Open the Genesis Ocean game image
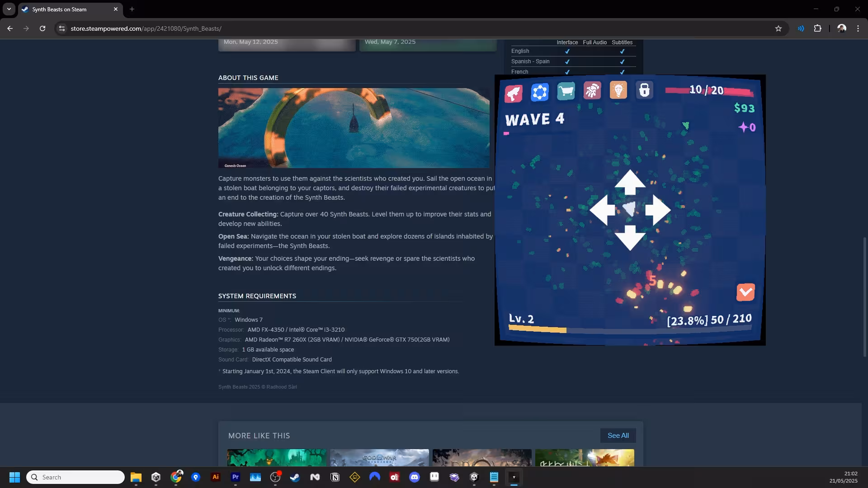868x488 pixels. tap(354, 128)
